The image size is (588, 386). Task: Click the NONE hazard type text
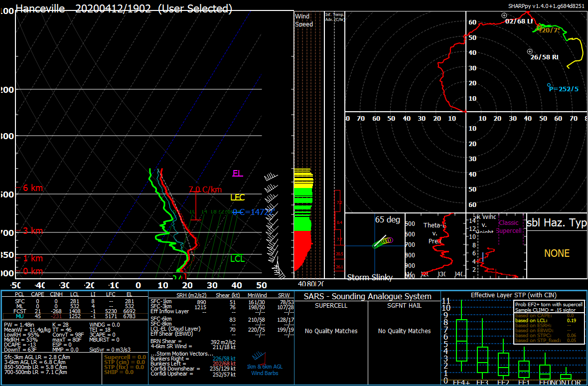click(557, 253)
